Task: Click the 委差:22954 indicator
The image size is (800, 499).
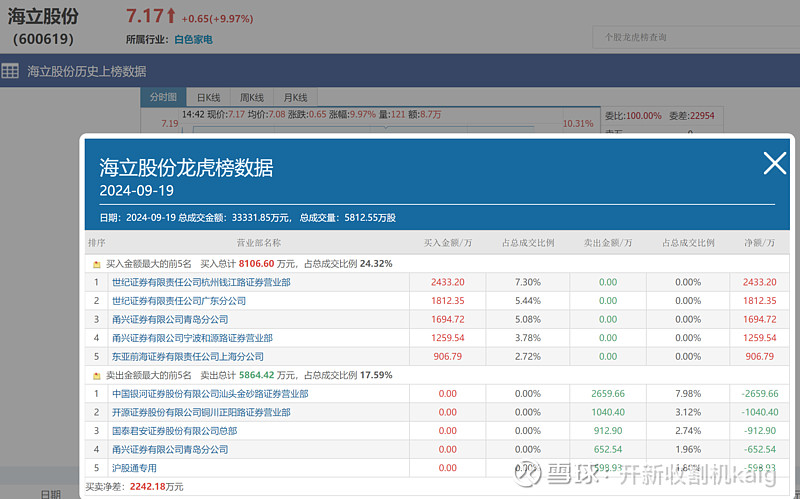Action: point(691,116)
